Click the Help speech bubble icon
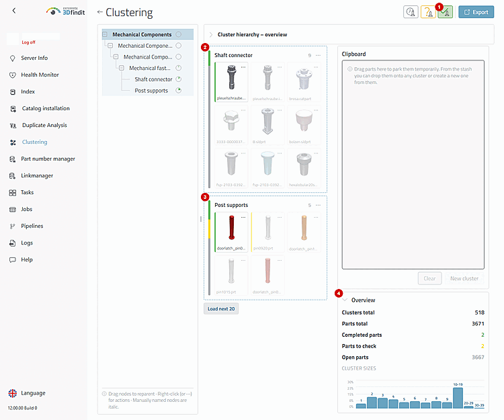The height and width of the screenshot is (420, 504). tap(13, 259)
